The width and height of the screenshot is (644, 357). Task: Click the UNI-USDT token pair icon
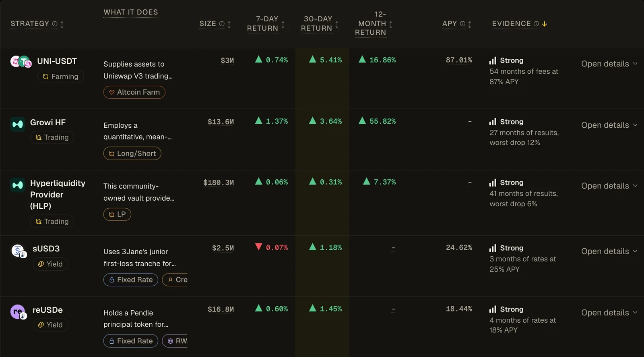click(21, 62)
